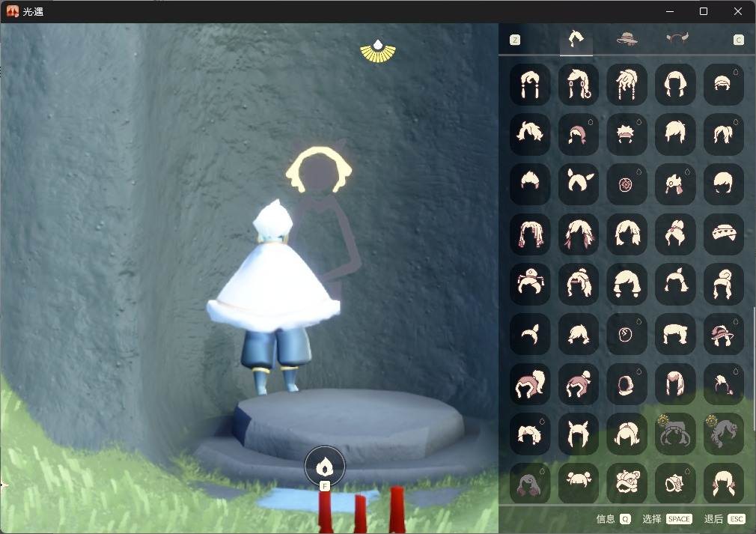Select the hairstyle category tab
The image size is (756, 534).
[x=576, y=39]
